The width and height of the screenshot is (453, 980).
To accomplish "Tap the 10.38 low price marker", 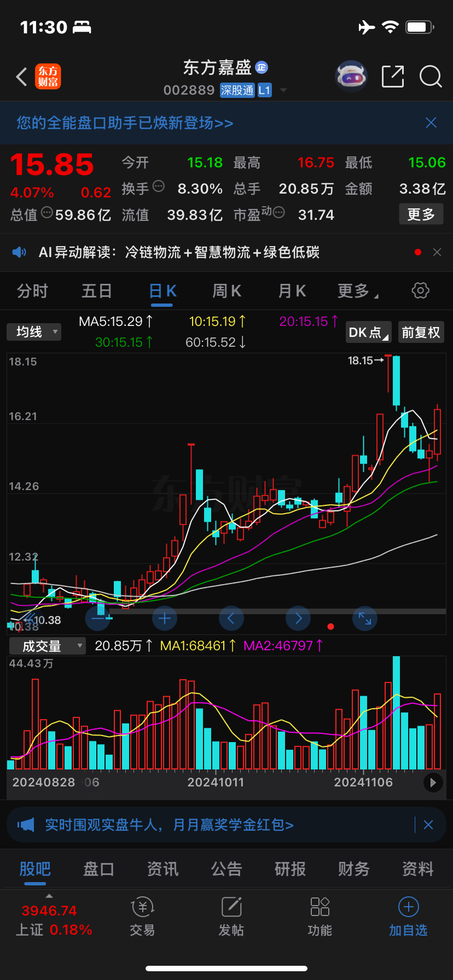I will pyautogui.click(x=44, y=620).
